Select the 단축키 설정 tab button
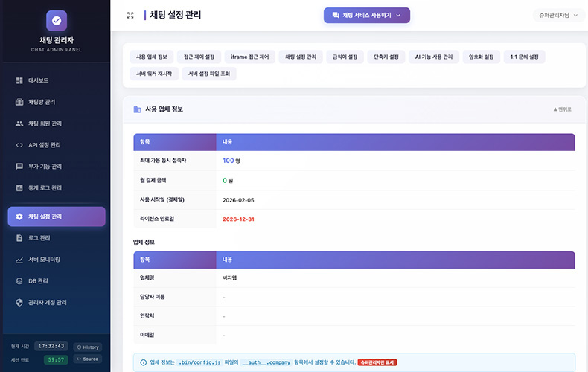This screenshot has height=372, width=588. pyautogui.click(x=386, y=57)
